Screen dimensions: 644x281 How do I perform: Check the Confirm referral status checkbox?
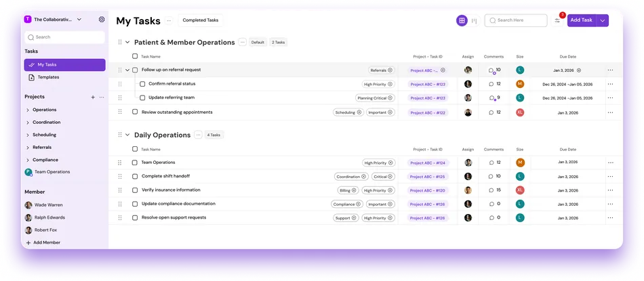(x=142, y=84)
